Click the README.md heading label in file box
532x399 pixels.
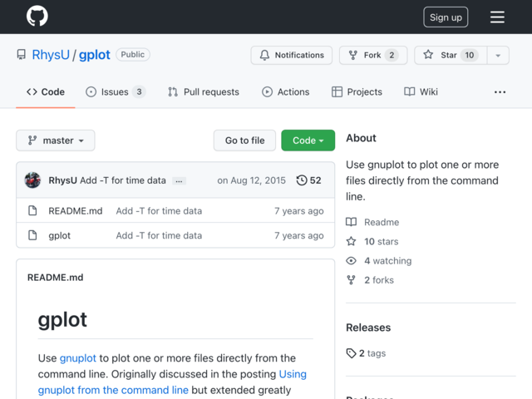56,278
